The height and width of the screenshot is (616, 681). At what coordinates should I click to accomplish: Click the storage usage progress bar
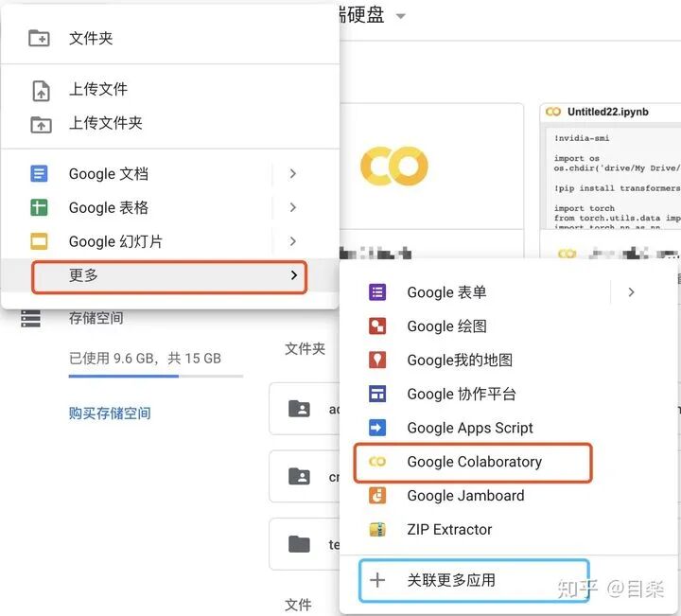point(155,377)
